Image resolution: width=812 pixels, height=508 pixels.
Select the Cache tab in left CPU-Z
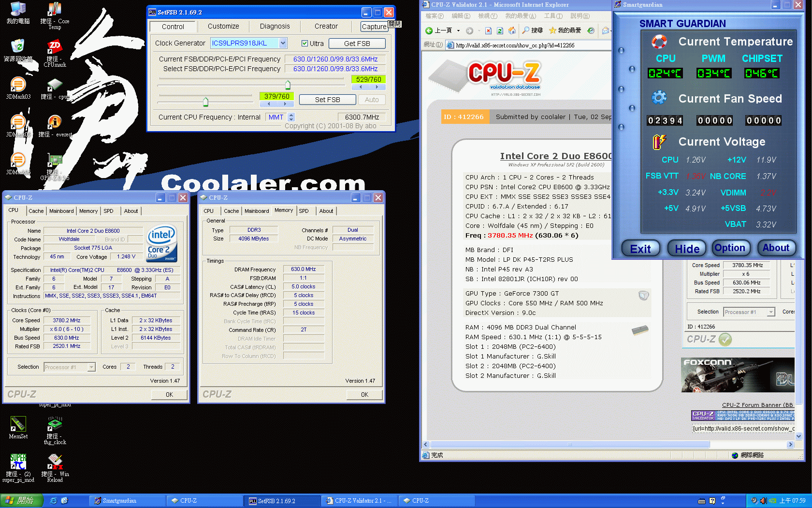click(x=36, y=211)
